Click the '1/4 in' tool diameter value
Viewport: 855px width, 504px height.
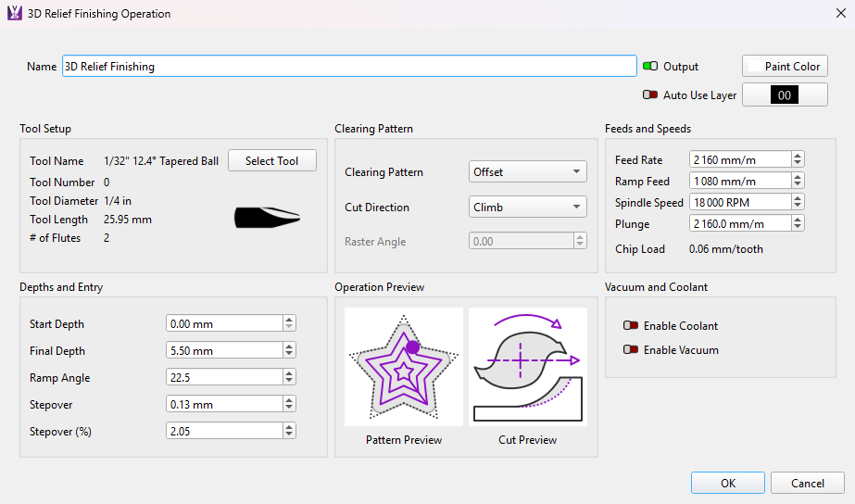(118, 201)
